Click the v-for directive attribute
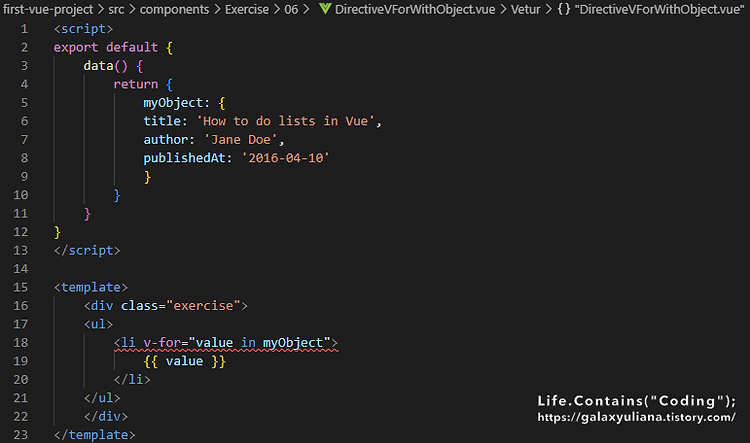The image size is (750, 443). pos(162,343)
